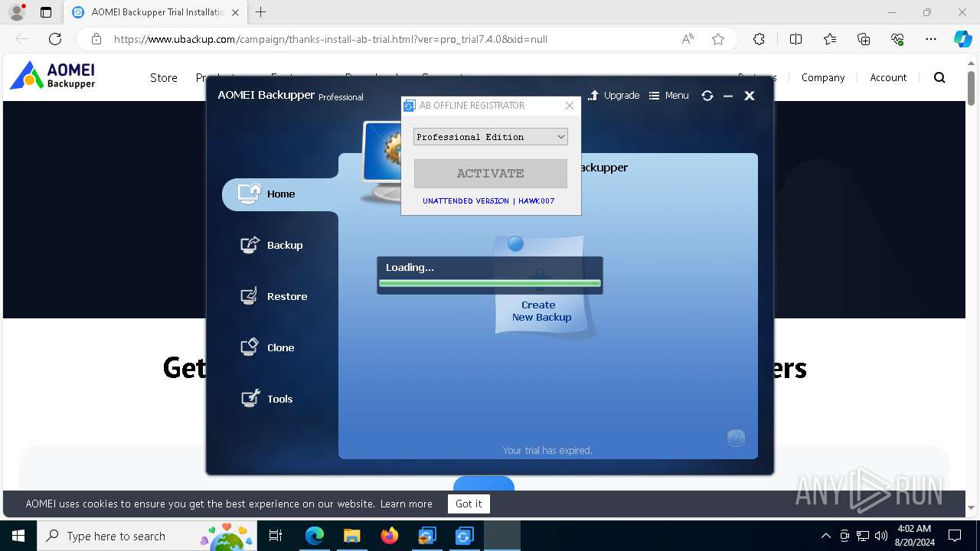This screenshot has height=551, width=980.
Task: Open the Company menu on website
Action: point(823,77)
